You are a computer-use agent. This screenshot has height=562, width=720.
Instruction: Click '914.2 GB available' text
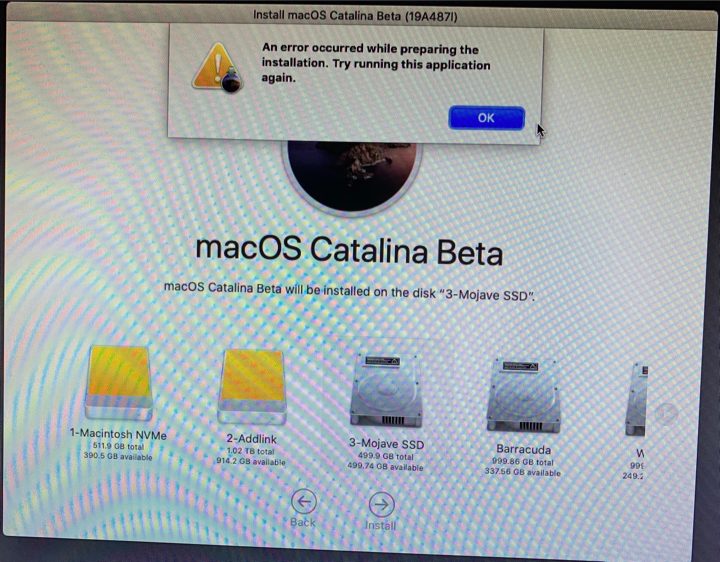pyautogui.click(x=251, y=461)
